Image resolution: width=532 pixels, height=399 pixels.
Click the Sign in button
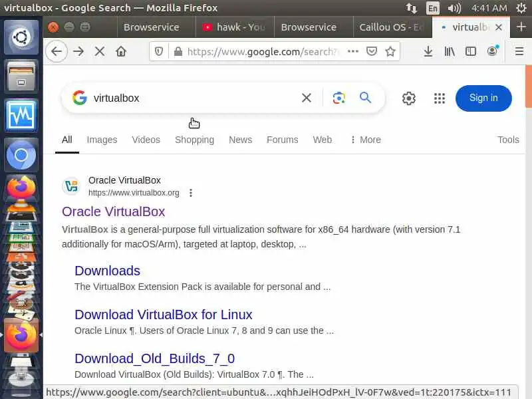[483, 98]
